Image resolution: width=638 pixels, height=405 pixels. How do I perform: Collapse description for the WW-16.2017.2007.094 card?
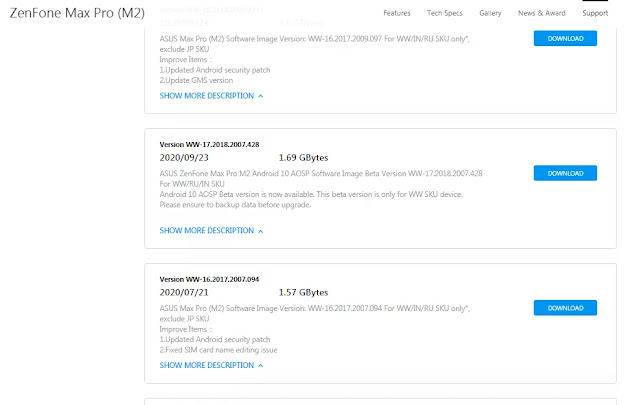coord(211,365)
